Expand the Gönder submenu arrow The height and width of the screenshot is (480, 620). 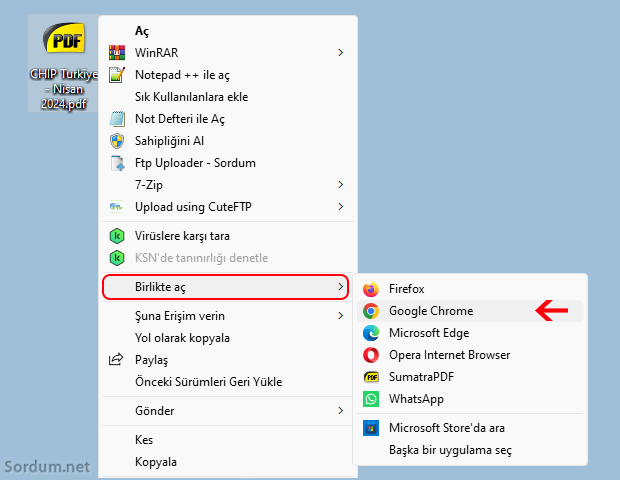click(x=340, y=411)
